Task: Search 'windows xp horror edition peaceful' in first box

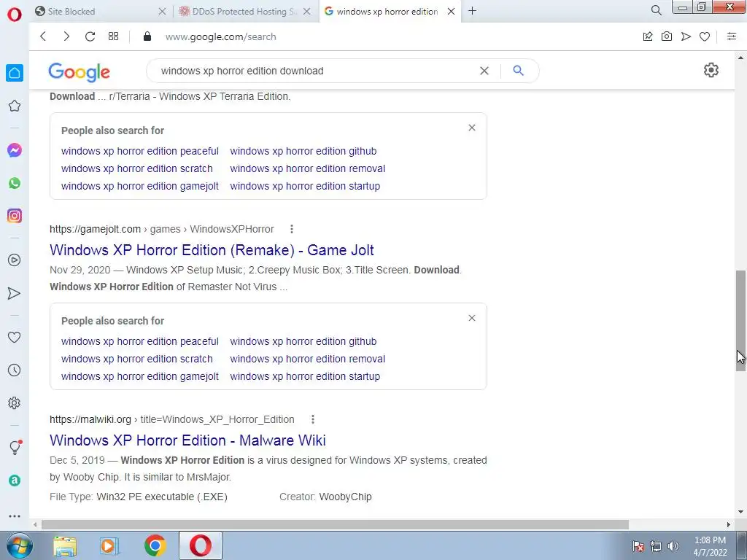Action: click(139, 151)
